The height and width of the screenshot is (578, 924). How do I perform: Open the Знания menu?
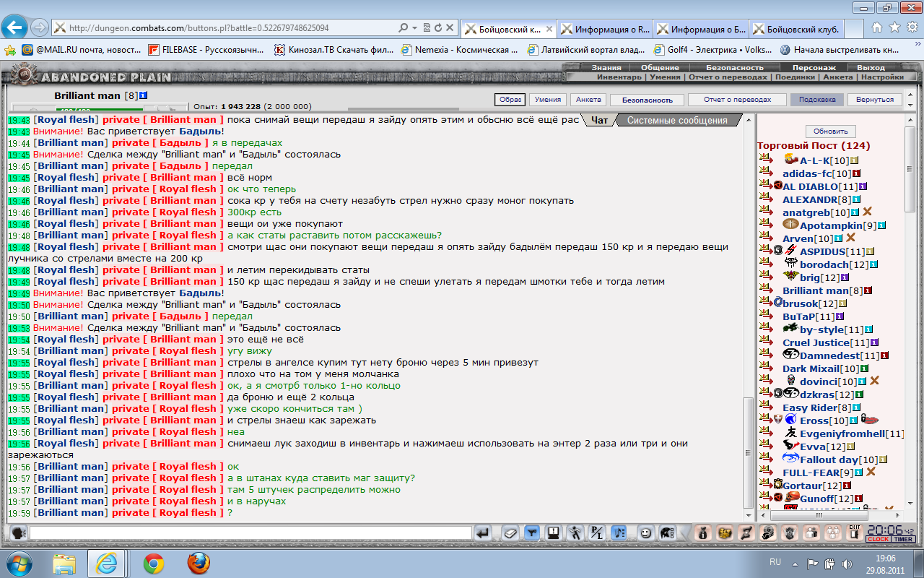pos(606,68)
